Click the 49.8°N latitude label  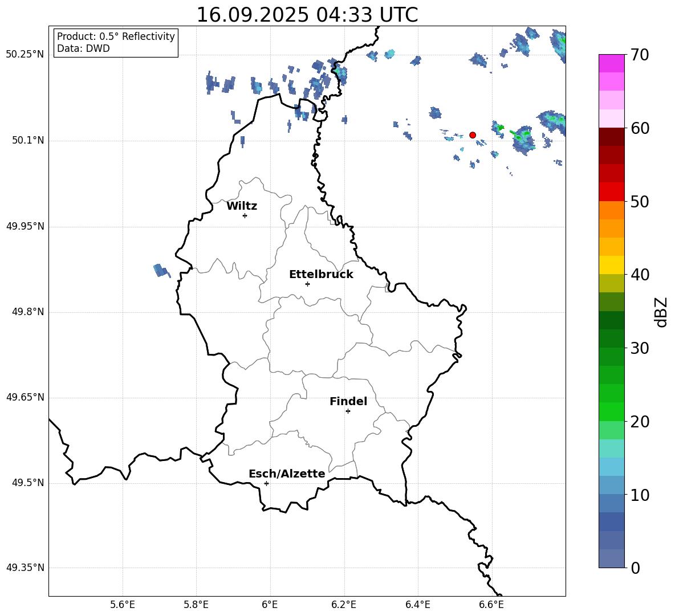(x=29, y=312)
